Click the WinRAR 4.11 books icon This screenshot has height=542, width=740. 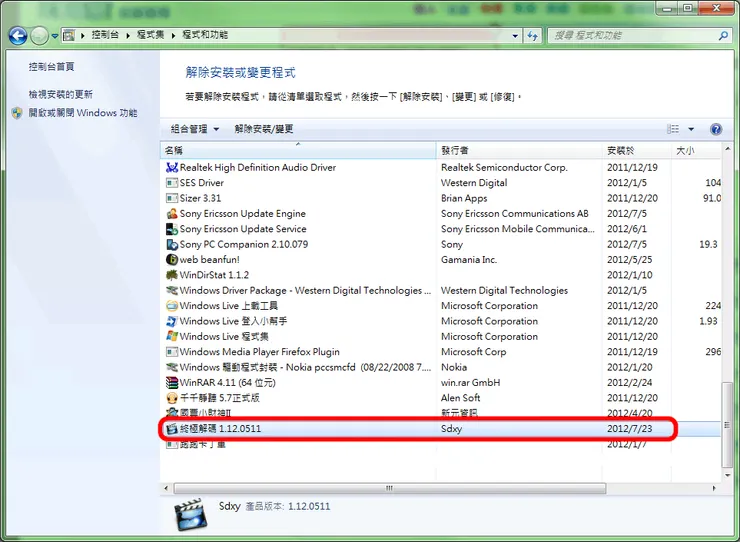[172, 382]
